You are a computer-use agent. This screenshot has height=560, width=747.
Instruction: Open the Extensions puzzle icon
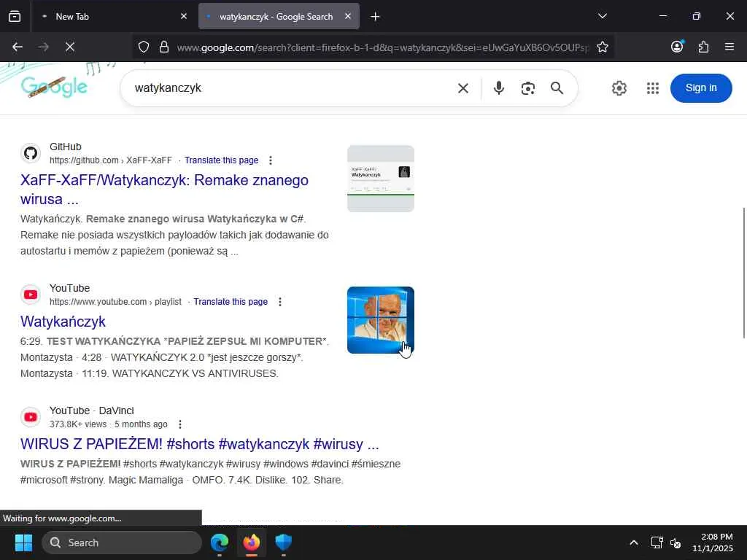click(x=703, y=47)
